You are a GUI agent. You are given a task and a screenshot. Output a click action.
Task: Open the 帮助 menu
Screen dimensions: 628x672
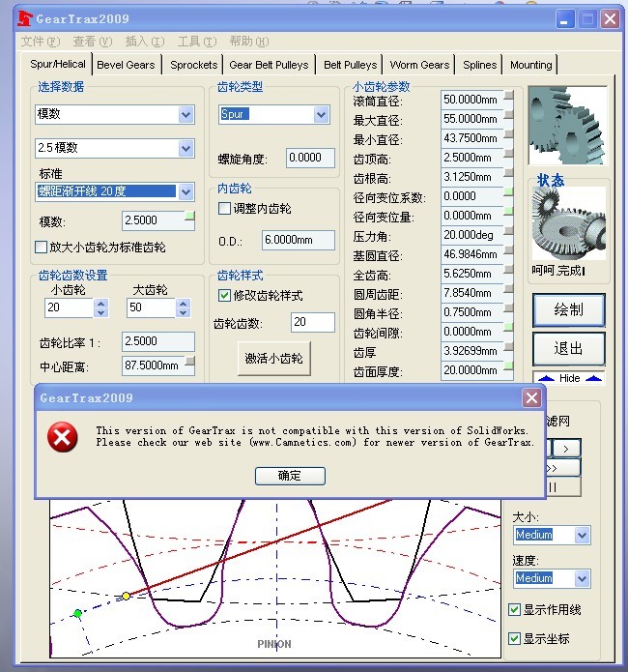249,42
